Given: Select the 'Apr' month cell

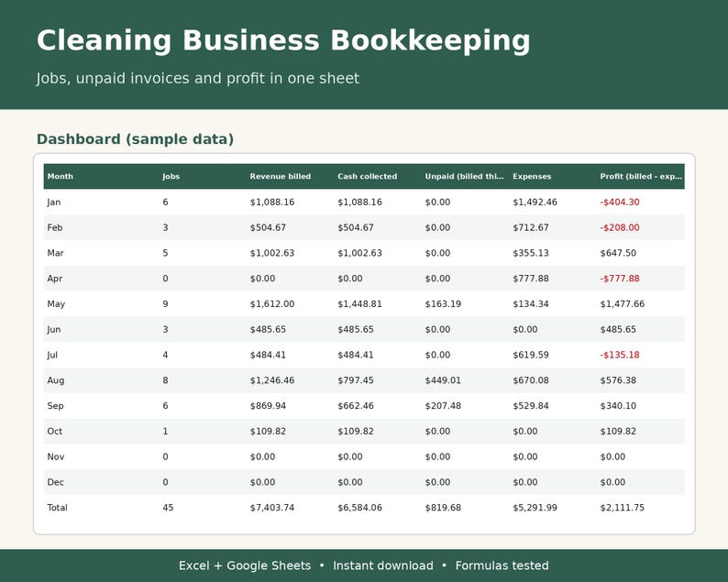Looking at the screenshot, I should [x=55, y=279].
